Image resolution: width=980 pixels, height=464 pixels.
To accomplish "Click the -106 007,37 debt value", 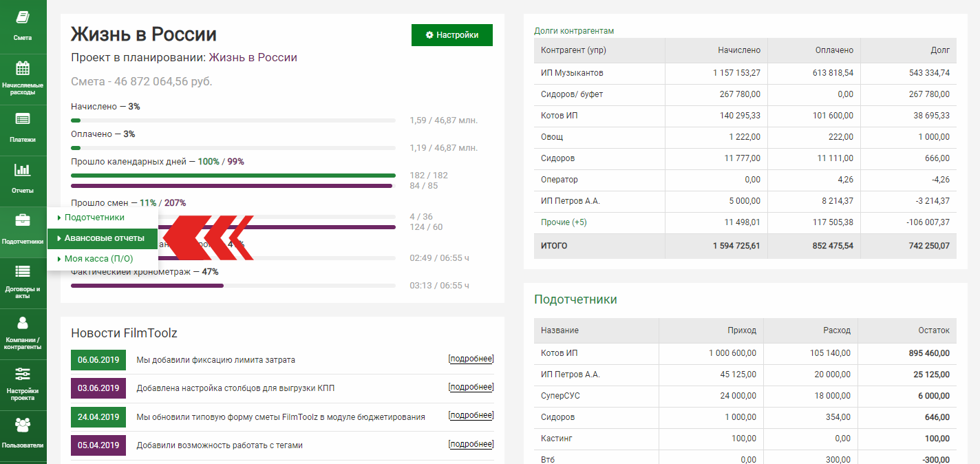I will [928, 222].
